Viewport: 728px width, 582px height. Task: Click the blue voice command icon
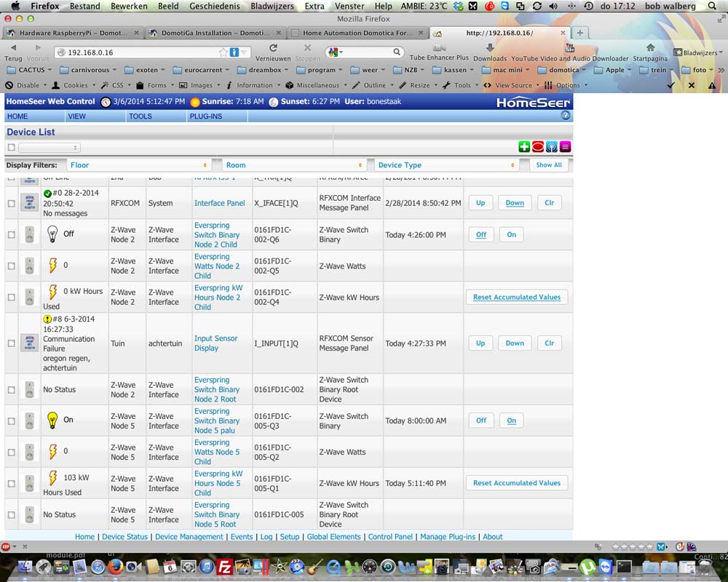click(551, 147)
